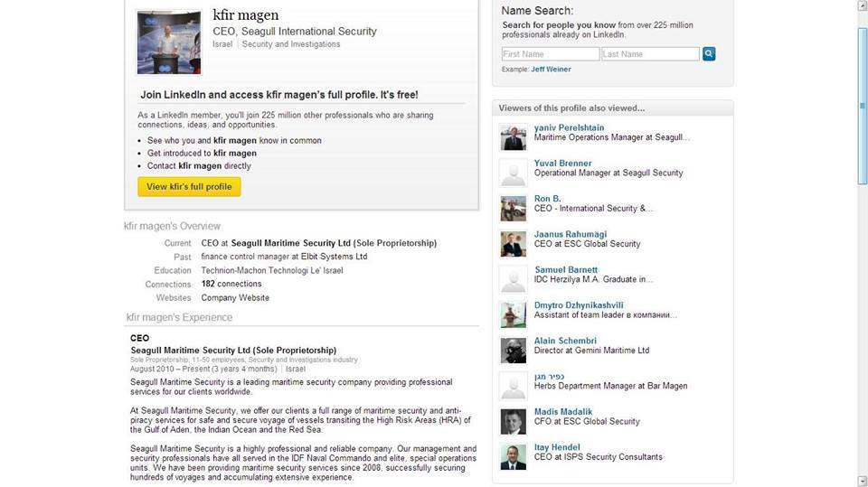Click Madis Madalik's photo thumbnail
This screenshot has width=868, height=487.
513,421
